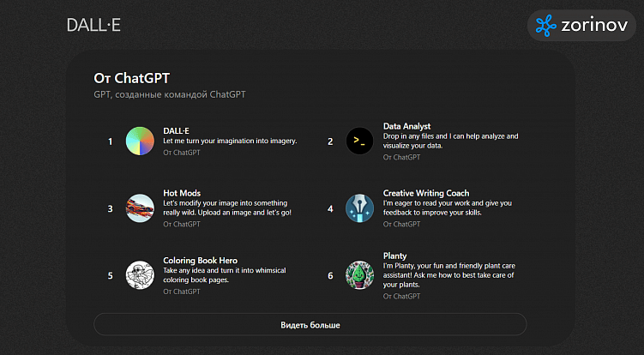Open the Coloring Book Hero icon
This screenshot has width=644, height=355.
pos(140,275)
